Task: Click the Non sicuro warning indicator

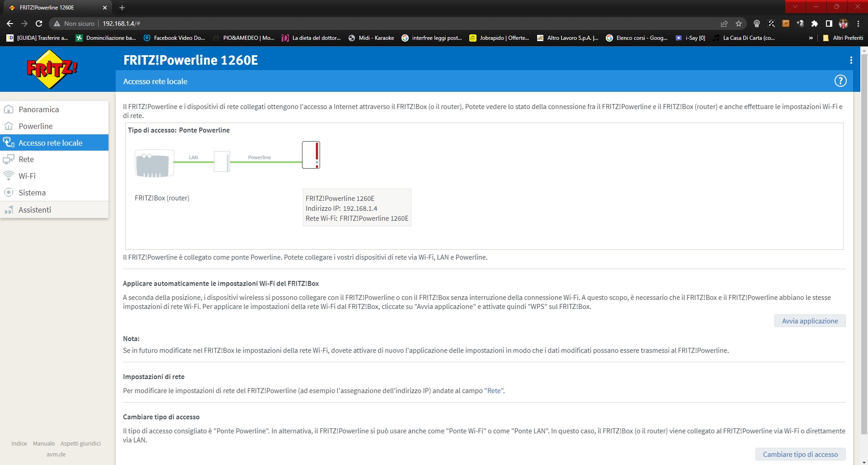Action: point(74,24)
